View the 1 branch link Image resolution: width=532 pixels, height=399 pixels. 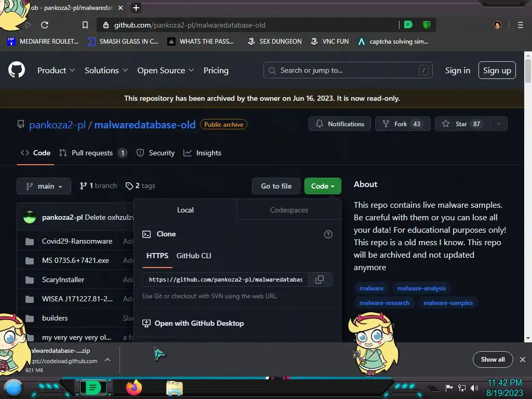click(x=98, y=186)
